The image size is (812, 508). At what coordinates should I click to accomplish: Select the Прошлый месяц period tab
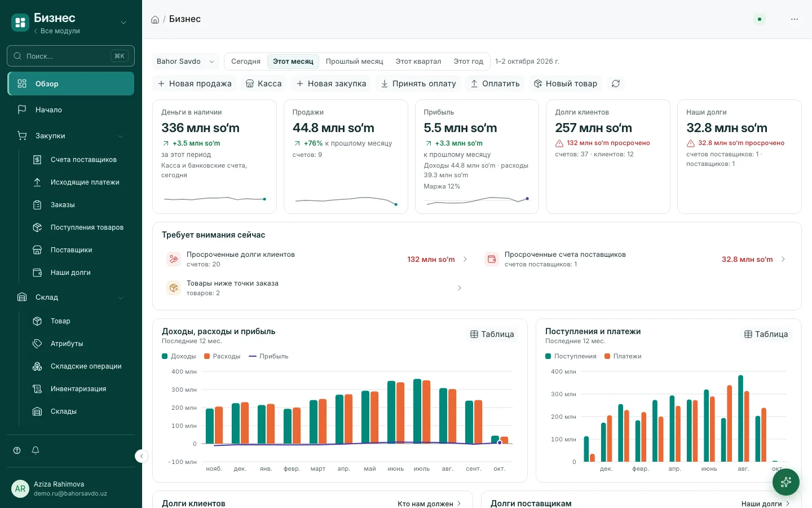click(x=354, y=62)
